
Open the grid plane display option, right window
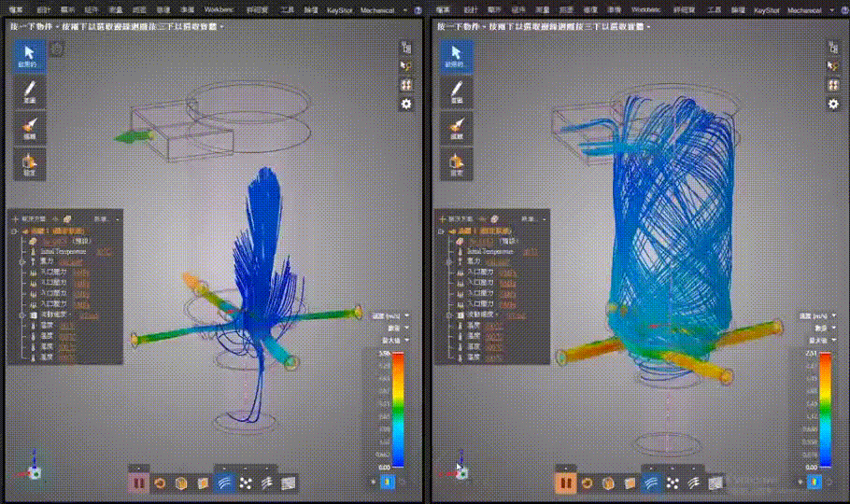[715, 483]
